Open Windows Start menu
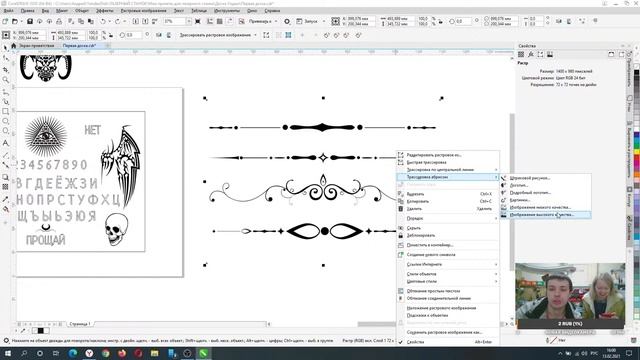 (x=7, y=353)
